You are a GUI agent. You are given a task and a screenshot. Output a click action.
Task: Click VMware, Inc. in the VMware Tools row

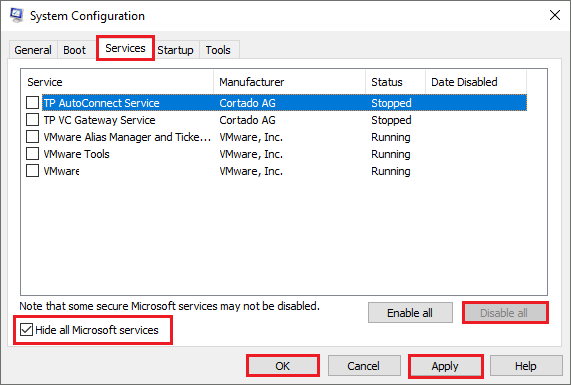pos(251,154)
